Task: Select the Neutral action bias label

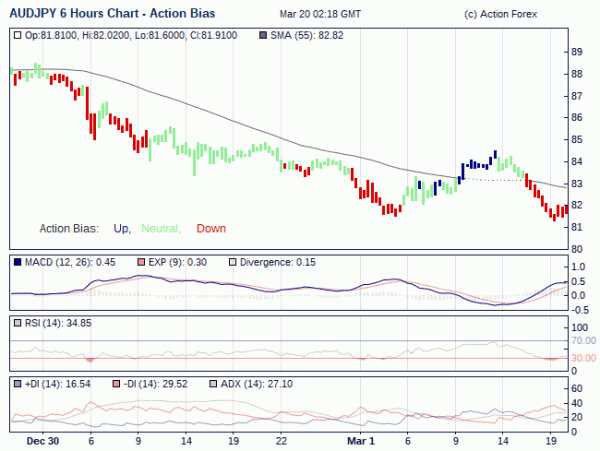Action: pos(161,229)
